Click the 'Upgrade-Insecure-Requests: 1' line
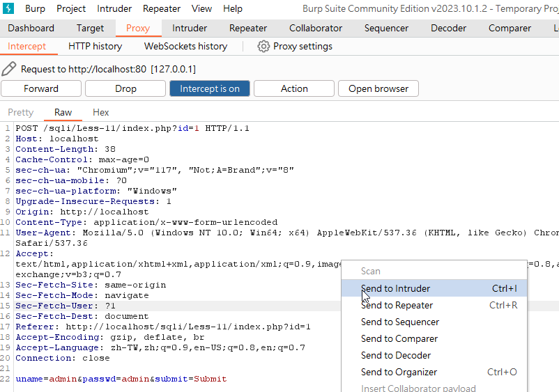This screenshot has height=392, width=559. [x=93, y=201]
